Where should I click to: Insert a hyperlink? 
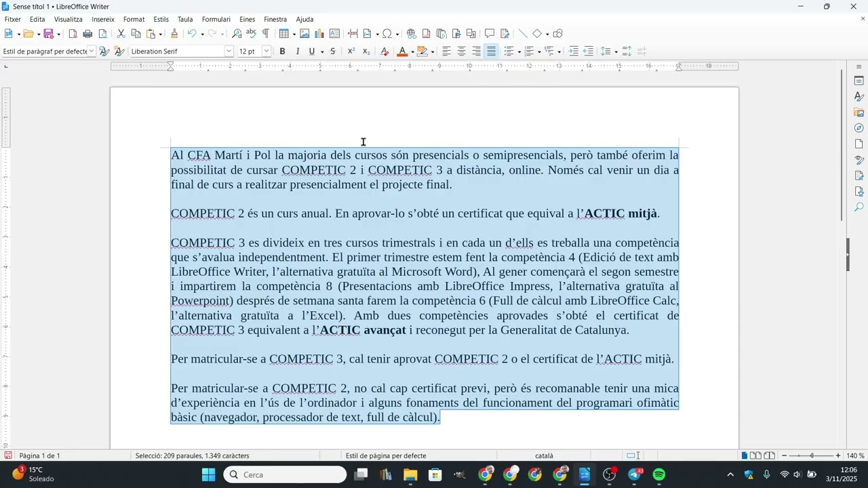411,34
